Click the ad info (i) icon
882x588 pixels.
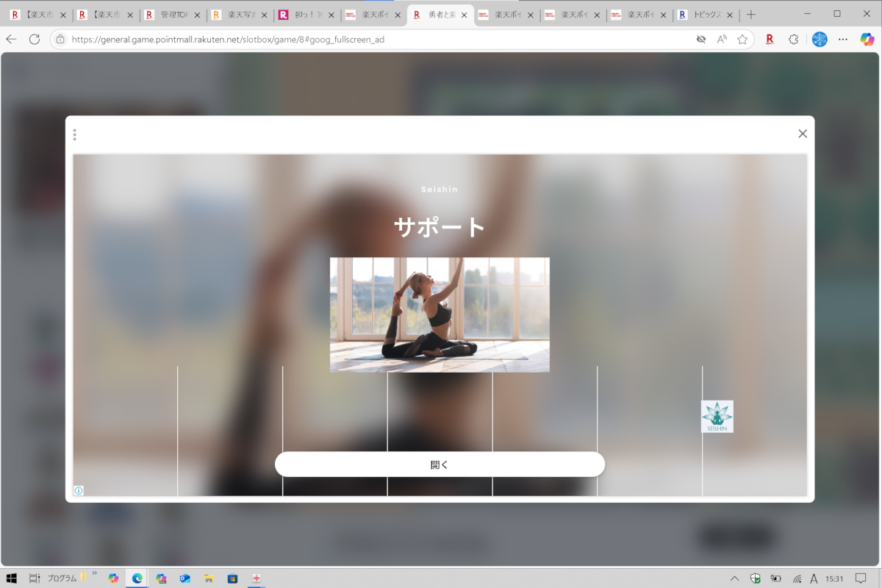pyautogui.click(x=79, y=490)
